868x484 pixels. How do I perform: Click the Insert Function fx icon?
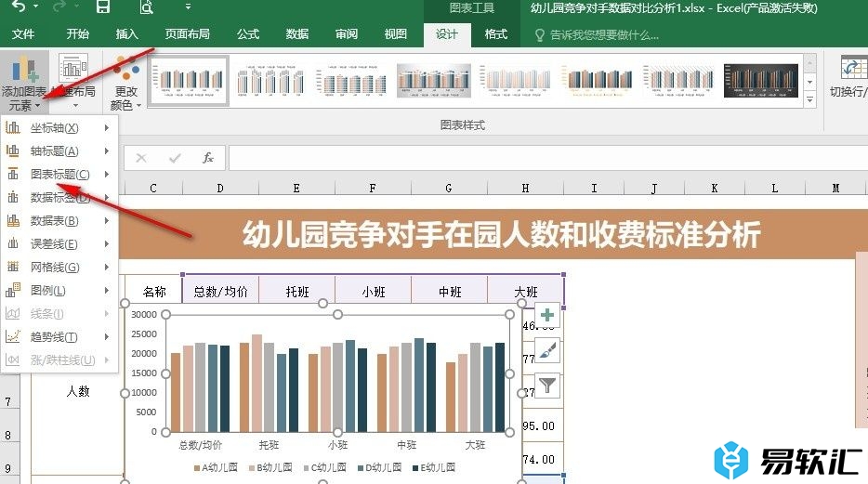click(208, 158)
